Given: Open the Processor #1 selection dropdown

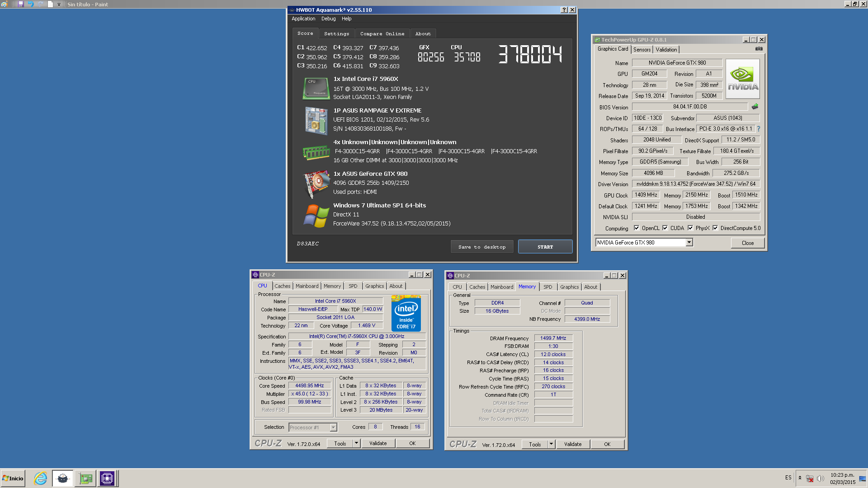Looking at the screenshot, I should pos(333,427).
